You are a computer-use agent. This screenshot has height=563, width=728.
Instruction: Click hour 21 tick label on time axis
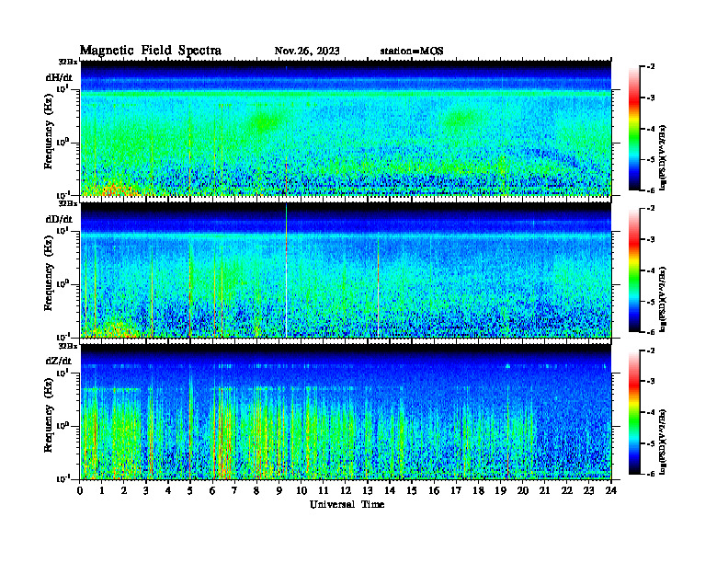(x=544, y=491)
